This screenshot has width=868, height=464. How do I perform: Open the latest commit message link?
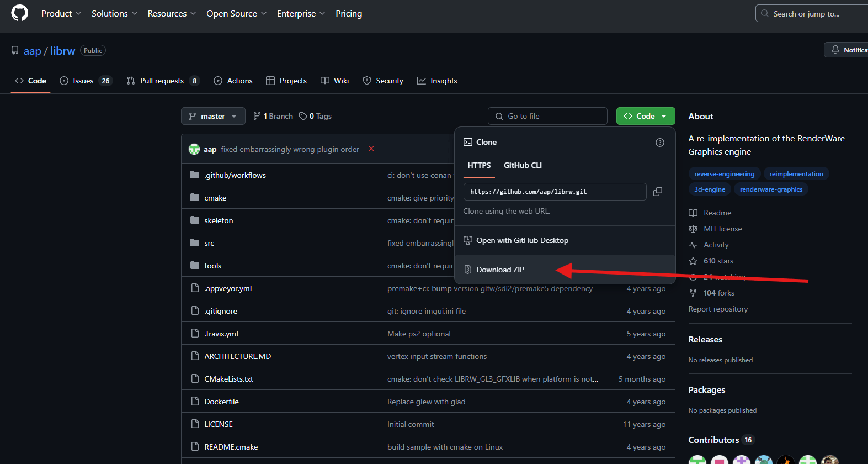290,149
